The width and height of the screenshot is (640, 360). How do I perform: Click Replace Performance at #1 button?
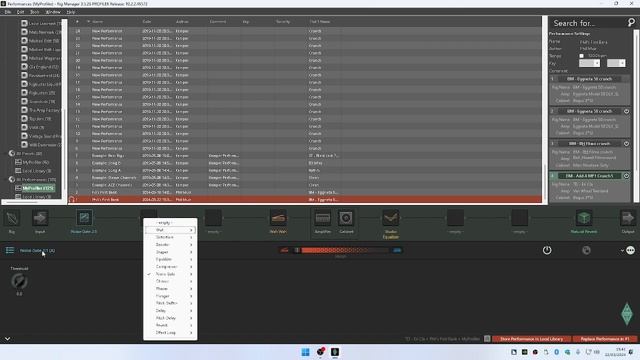pos(604,339)
